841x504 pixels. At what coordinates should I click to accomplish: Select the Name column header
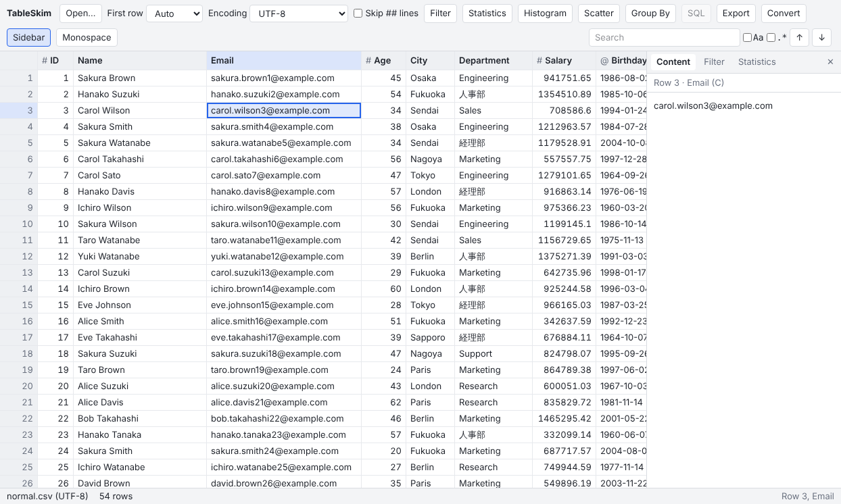pos(140,61)
